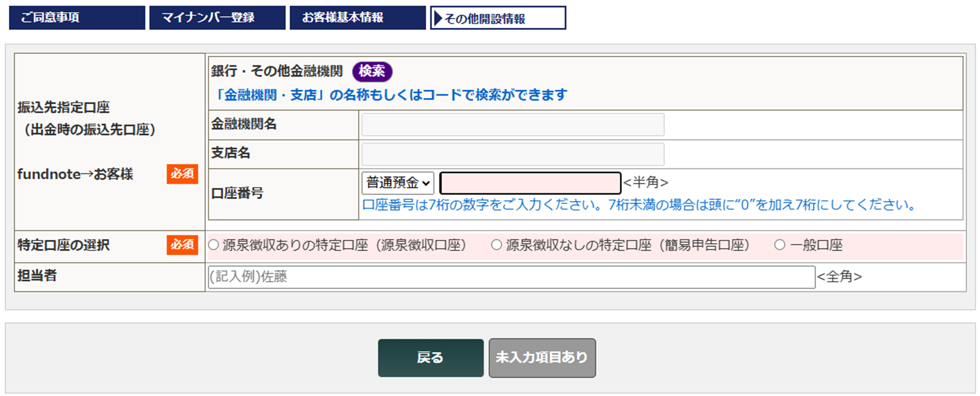Viewport: 980px width, 396px height.
Task: Expand the 普通預金 account type dropdown
Action: coord(397,183)
